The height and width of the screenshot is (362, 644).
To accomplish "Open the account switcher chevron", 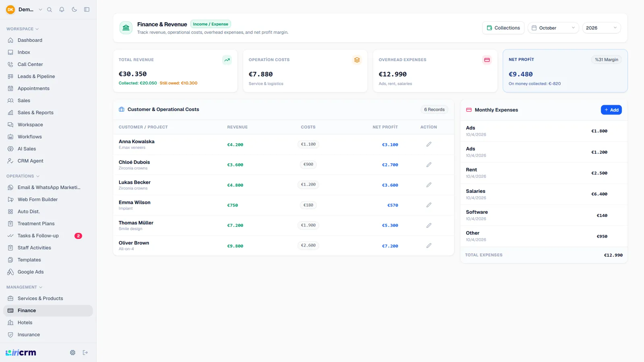I will point(40,10).
